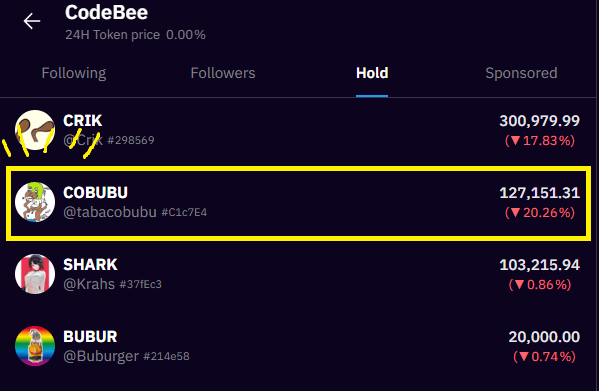599x391 pixels.
Task: Click the 127,151.31 holding amount
Action: (539, 192)
